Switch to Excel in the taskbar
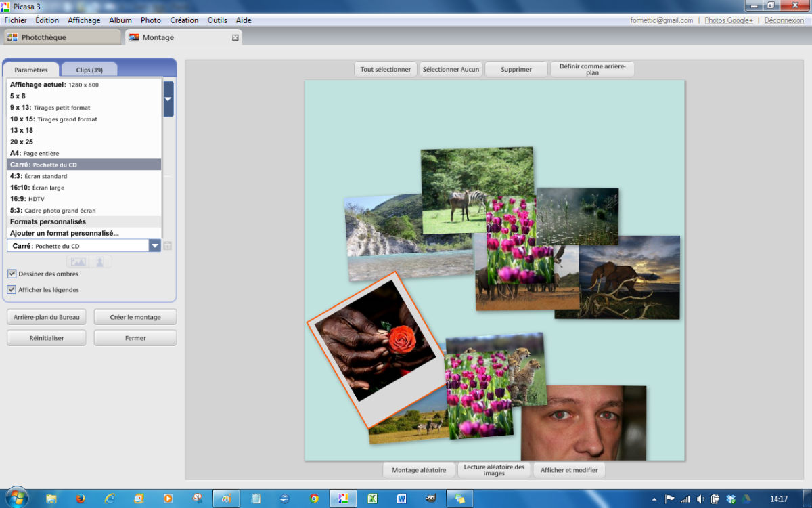 point(372,499)
